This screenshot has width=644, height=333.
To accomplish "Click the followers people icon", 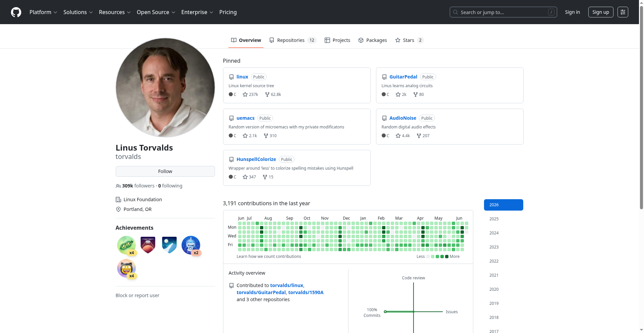I will tap(118, 186).
